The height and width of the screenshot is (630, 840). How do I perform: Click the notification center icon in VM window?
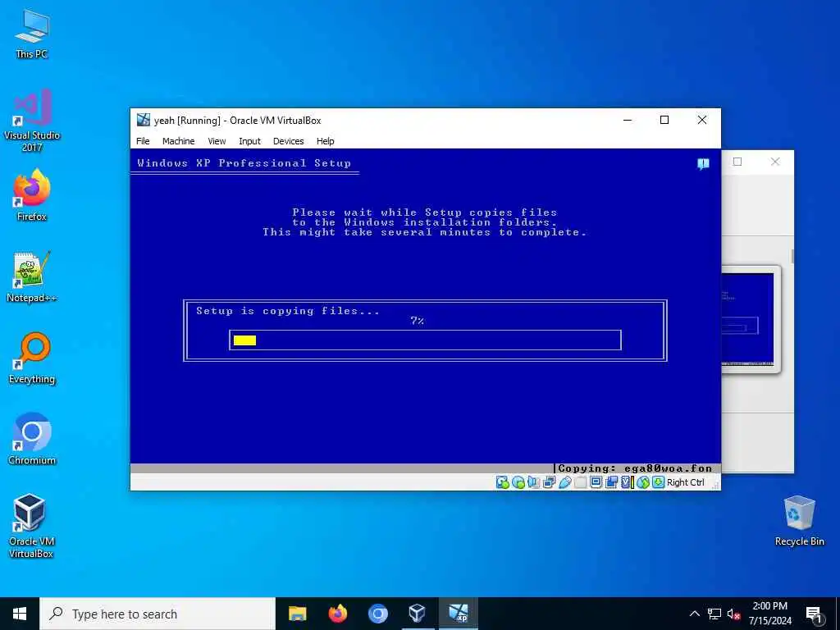pos(703,164)
